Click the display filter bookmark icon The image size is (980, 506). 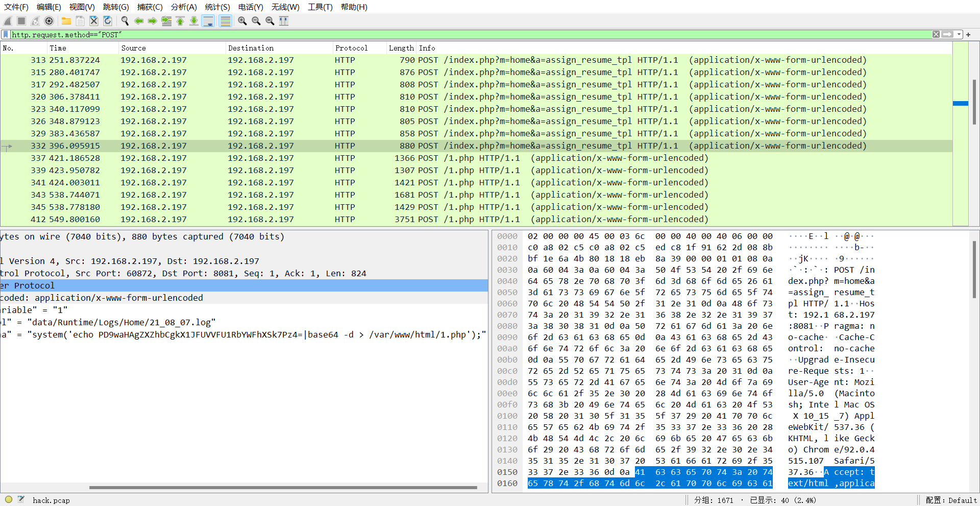coord(6,34)
